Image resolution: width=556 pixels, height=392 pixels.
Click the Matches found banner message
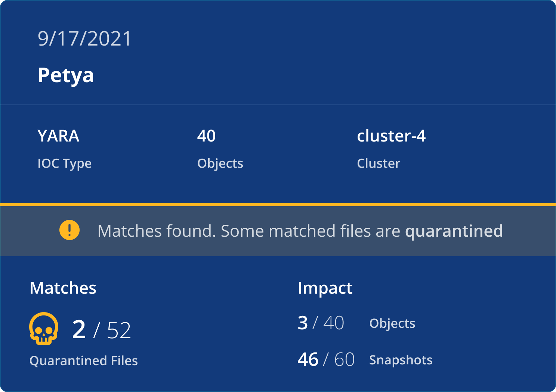[300, 231]
